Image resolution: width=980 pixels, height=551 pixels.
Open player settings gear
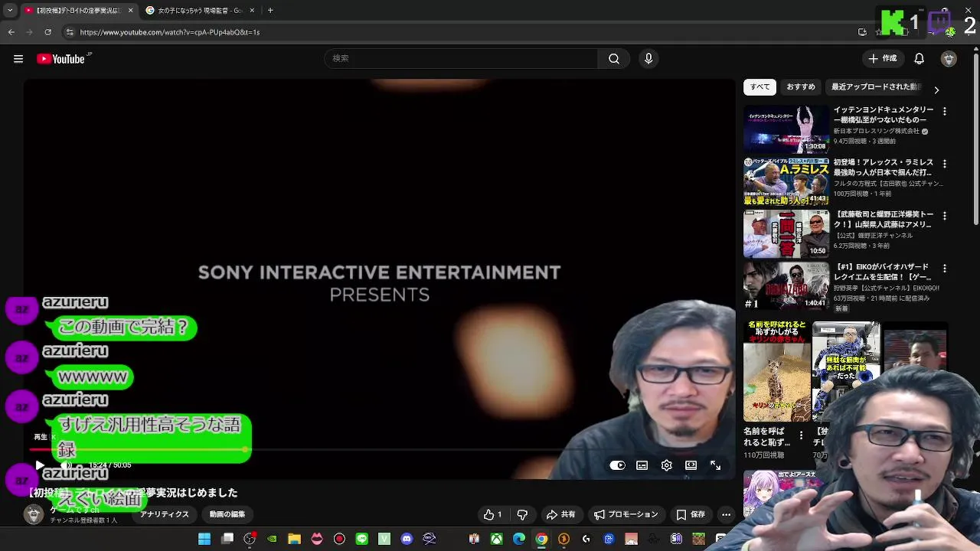[667, 465]
